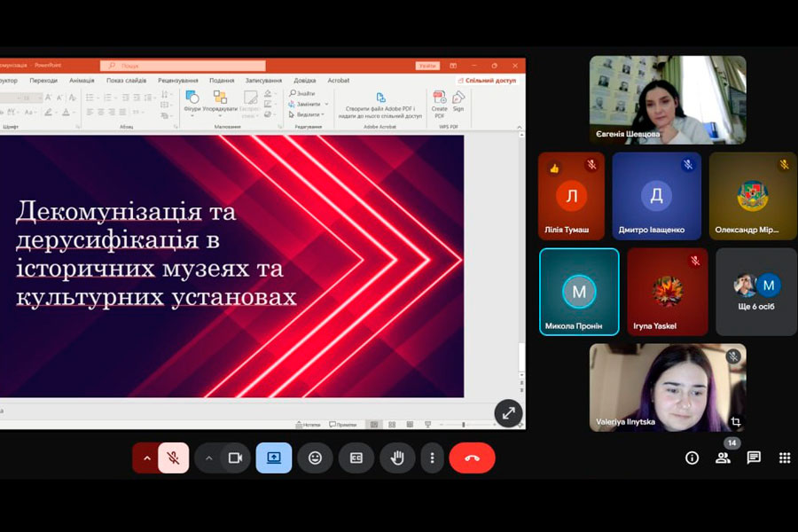This screenshot has height=532, width=798.
Task: Toggle Примітки comments pane in status bar
Action: pyautogui.click(x=343, y=424)
